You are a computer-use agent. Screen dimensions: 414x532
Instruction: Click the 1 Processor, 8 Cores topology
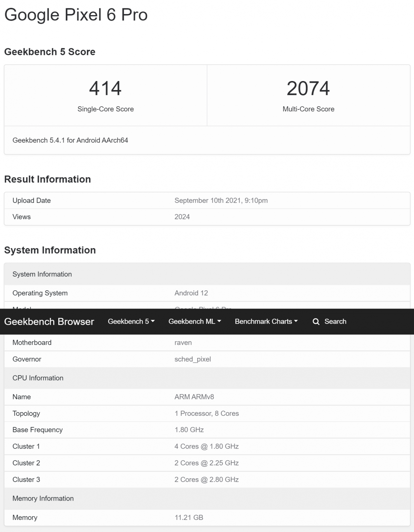[207, 413]
